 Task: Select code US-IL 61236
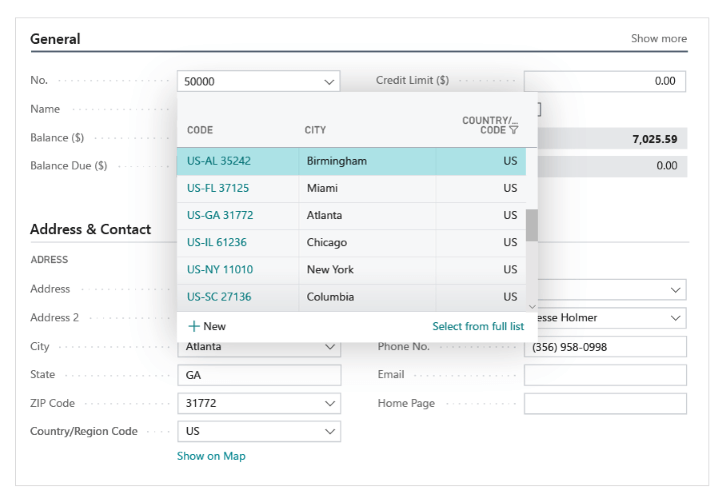[217, 242]
